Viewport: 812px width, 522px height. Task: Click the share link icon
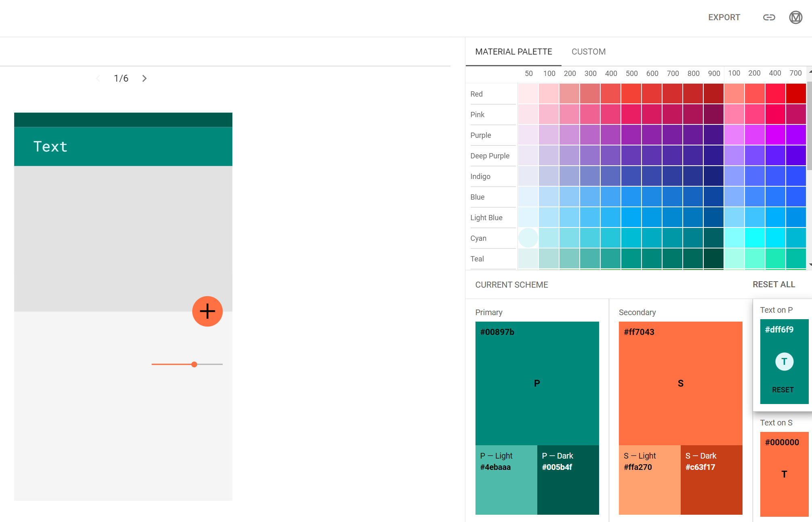point(769,17)
